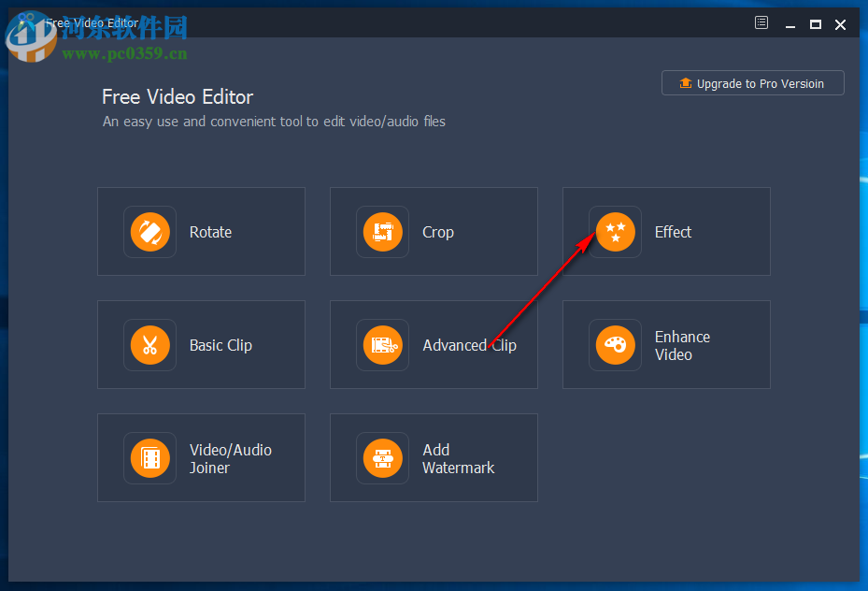Open the Effect tool tile

(666, 232)
